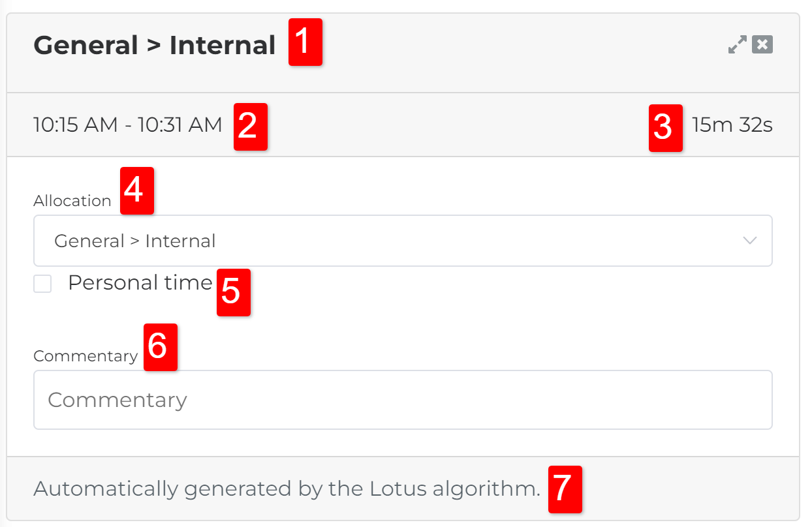
Task: Click red badge number 1 by title
Action: [306, 42]
